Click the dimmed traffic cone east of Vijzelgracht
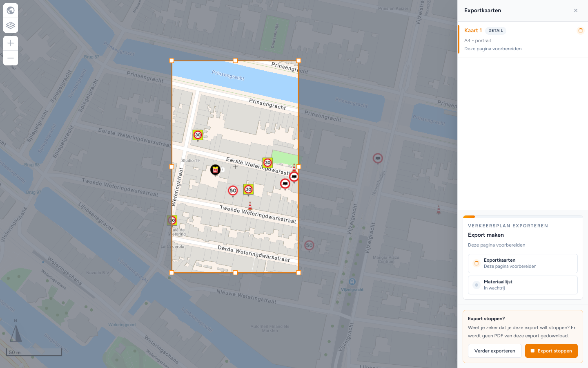588x368 pixels. pos(439,210)
